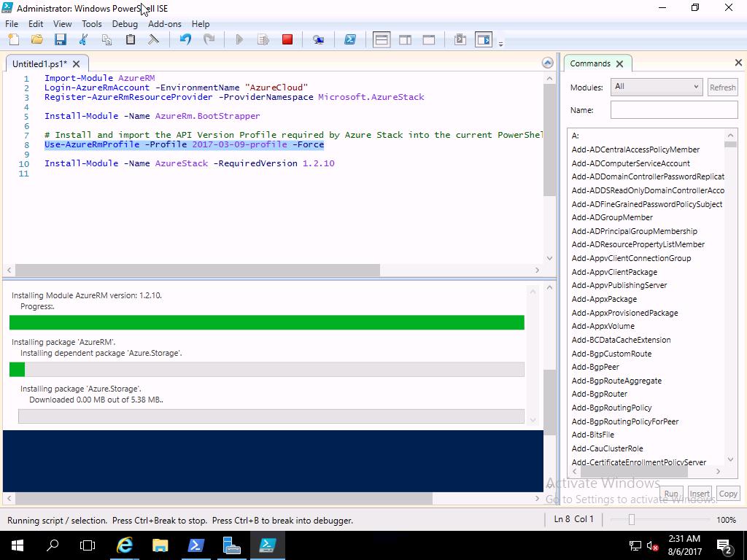The width and height of the screenshot is (747, 560).
Task: Open the File menu
Action: pos(12,24)
